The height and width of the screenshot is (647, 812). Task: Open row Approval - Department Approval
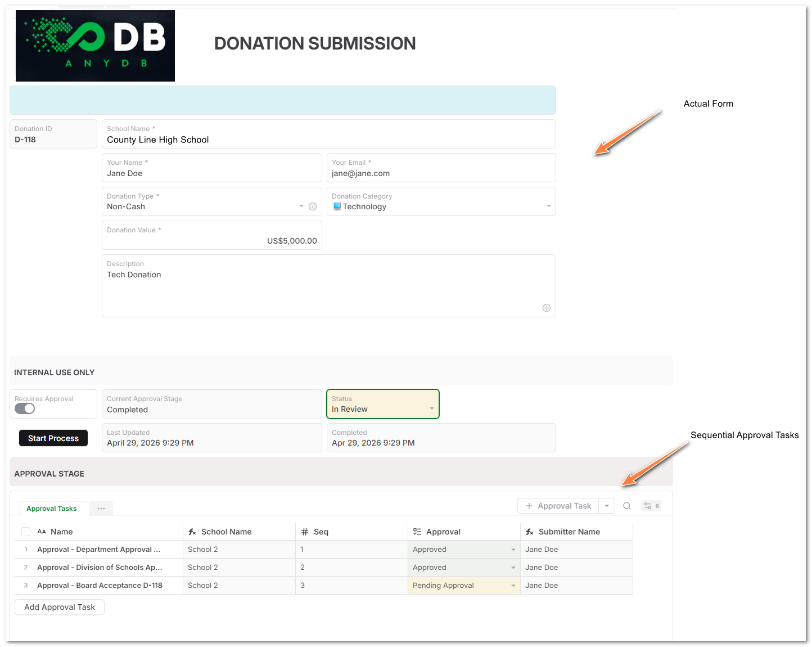pyautogui.click(x=99, y=550)
